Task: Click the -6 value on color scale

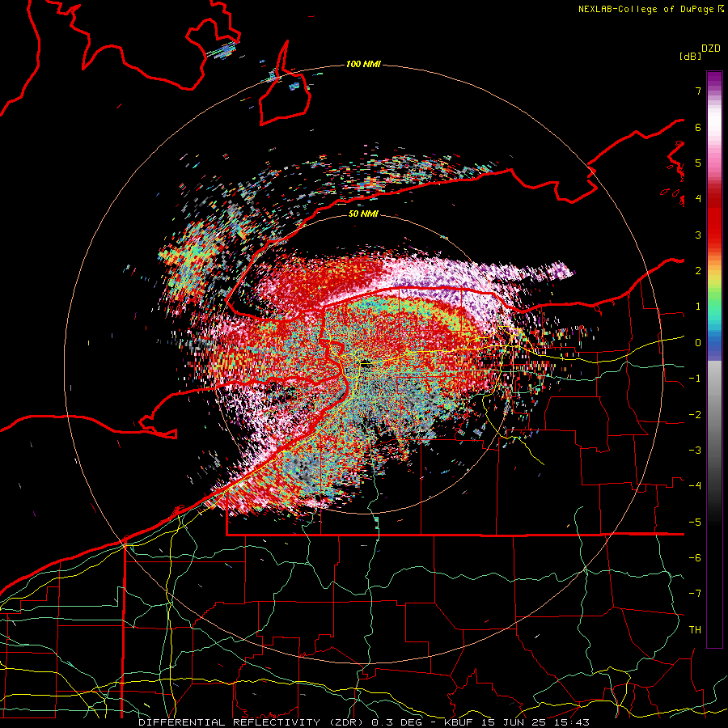Action: point(695,558)
